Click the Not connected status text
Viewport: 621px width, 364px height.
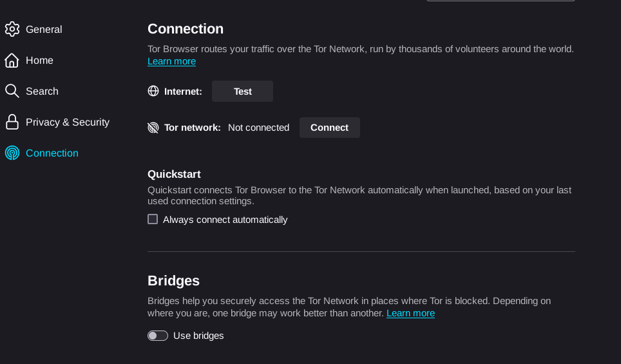pyautogui.click(x=258, y=128)
